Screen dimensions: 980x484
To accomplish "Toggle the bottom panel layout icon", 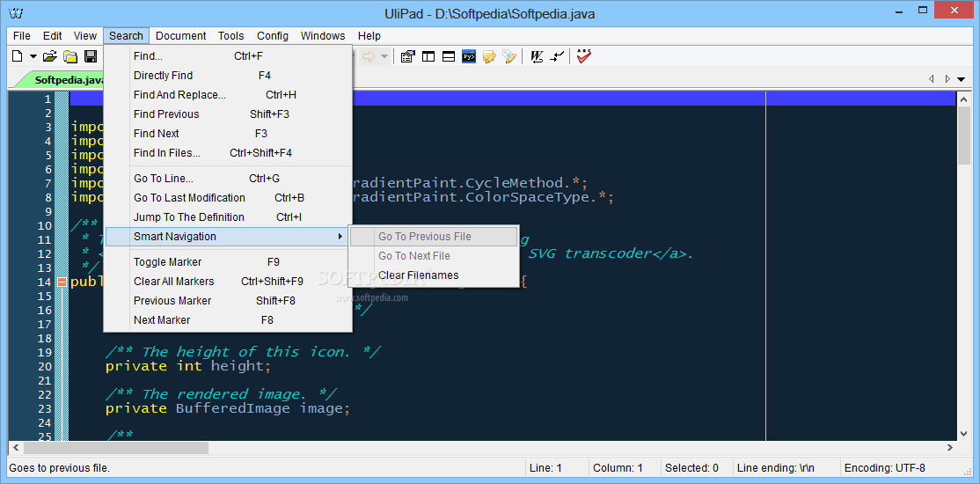I will click(448, 57).
